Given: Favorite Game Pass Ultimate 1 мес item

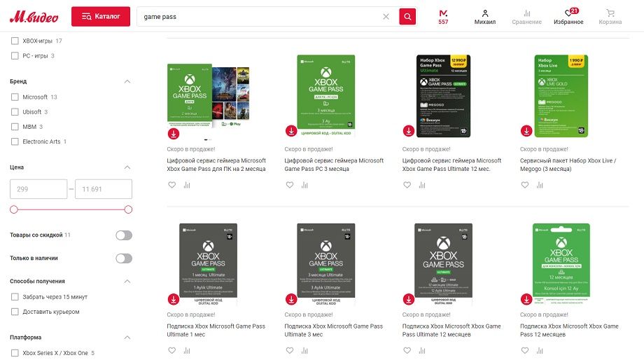Looking at the screenshot, I should (172, 351).
